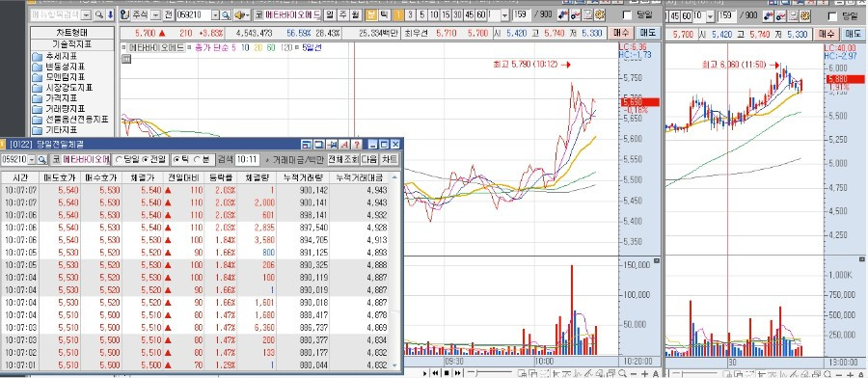Click the yellow 20 moving average label
Screen dimensions: 868x378
coord(258,47)
